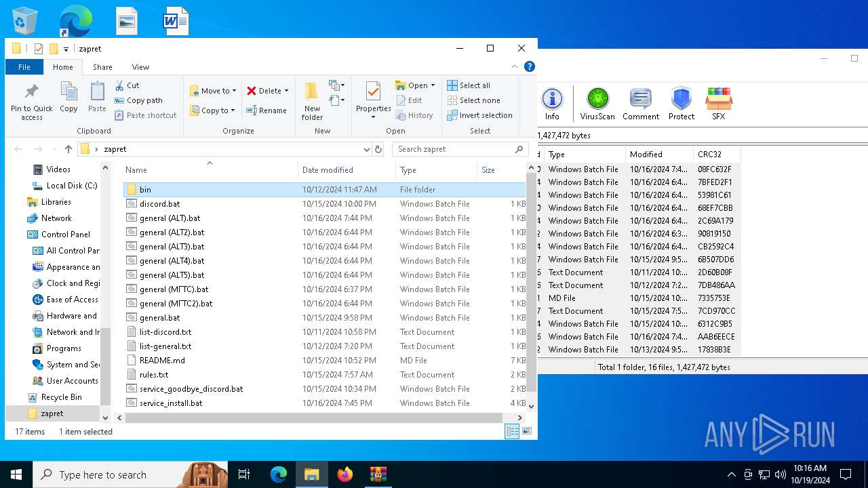
Task: Open WinRAR from the taskbar
Action: (x=378, y=474)
